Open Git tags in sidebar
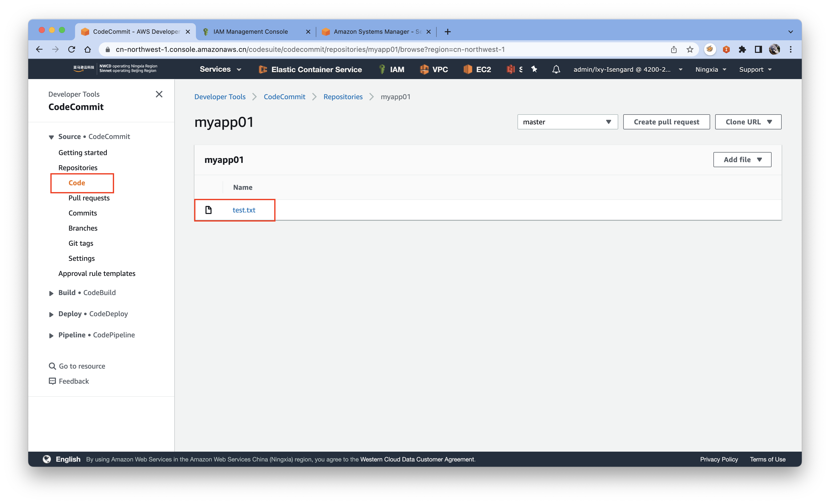The width and height of the screenshot is (830, 504). (x=81, y=243)
